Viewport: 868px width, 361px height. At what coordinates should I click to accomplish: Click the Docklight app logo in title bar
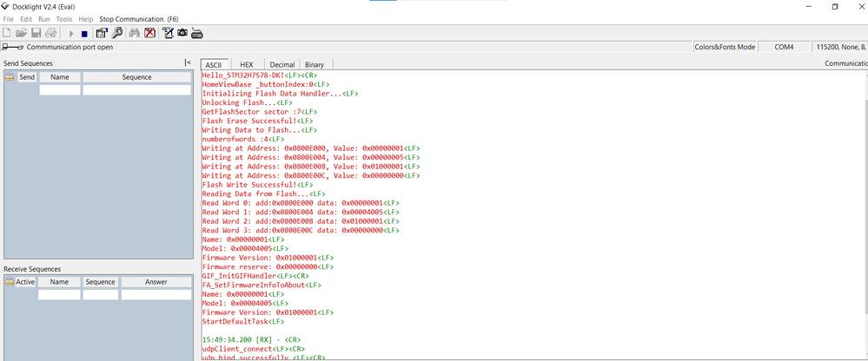click(6, 6)
